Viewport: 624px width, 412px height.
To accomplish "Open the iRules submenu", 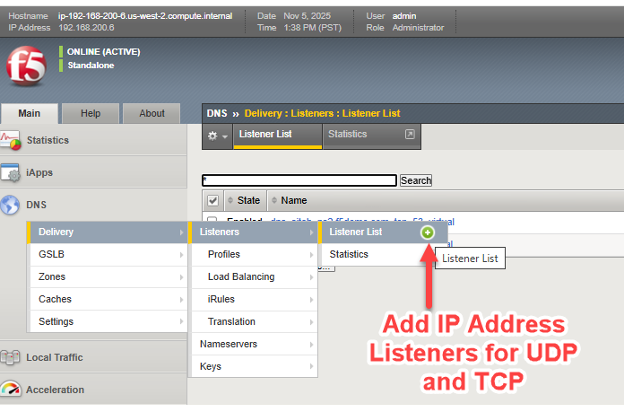I will 254,299.
